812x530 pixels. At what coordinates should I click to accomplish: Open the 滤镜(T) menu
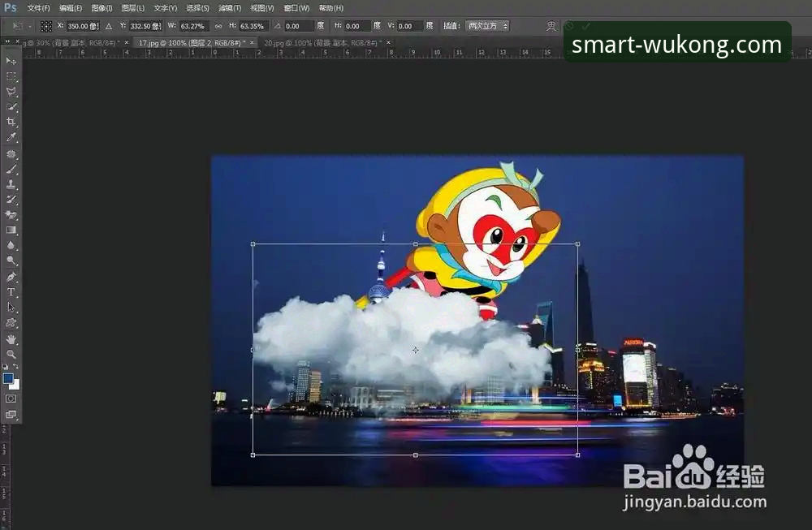click(230, 8)
